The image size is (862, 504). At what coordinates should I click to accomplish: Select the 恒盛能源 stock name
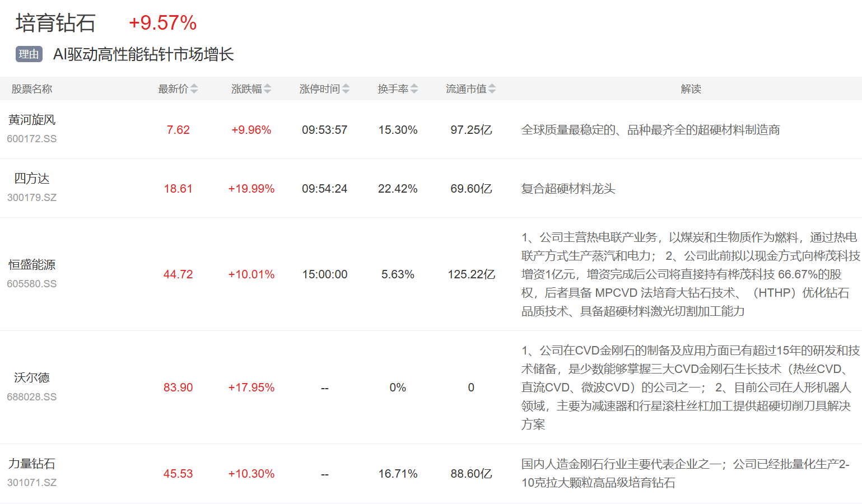[x=32, y=265]
